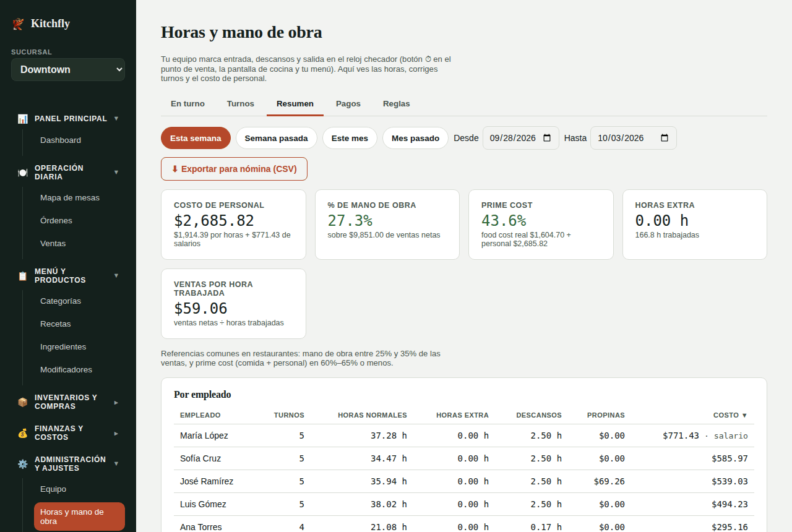Image resolution: width=792 pixels, height=532 pixels.
Task: Expand the Inventarios y Compras section arrow
Action: (x=116, y=402)
